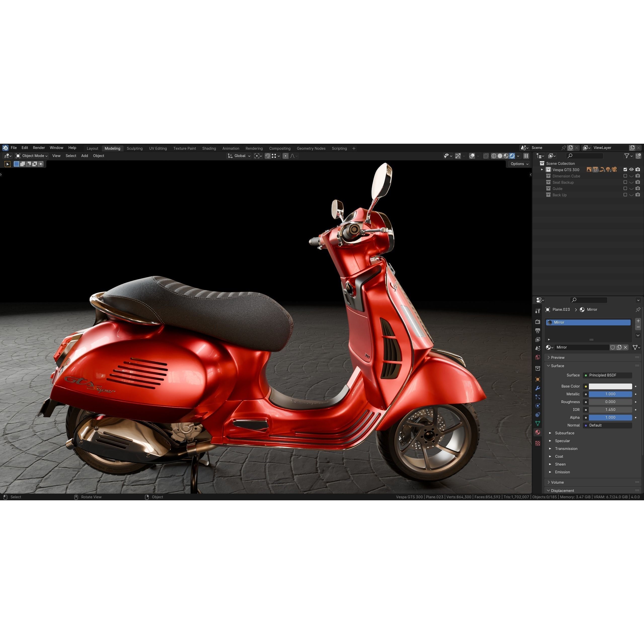Expand the Preview panel
Screen dimensions: 644x644
pyautogui.click(x=592, y=357)
